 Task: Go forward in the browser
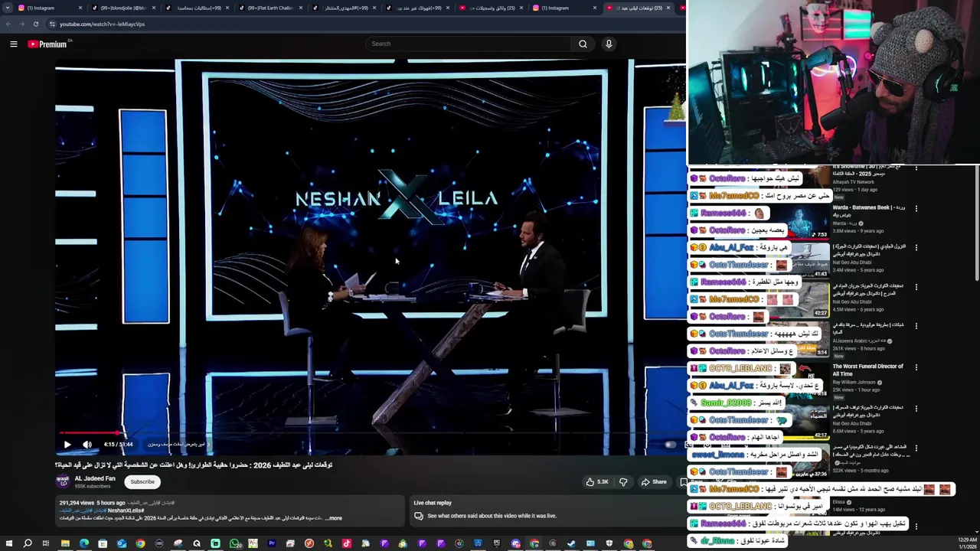(21, 24)
